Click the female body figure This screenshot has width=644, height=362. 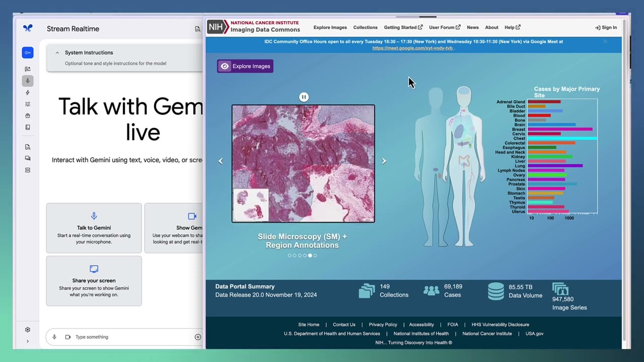coord(463,166)
